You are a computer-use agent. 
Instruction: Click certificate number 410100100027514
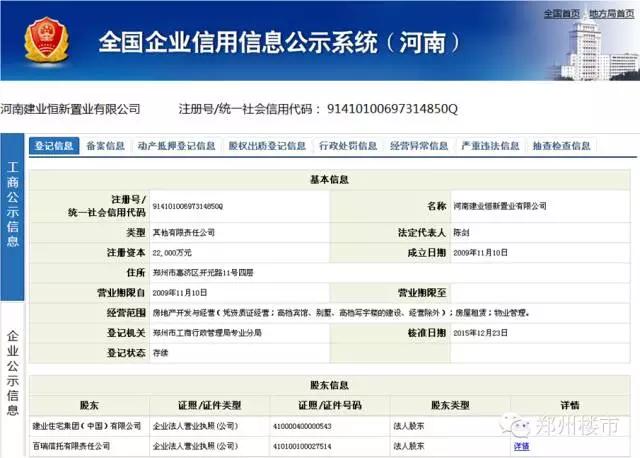(302, 446)
